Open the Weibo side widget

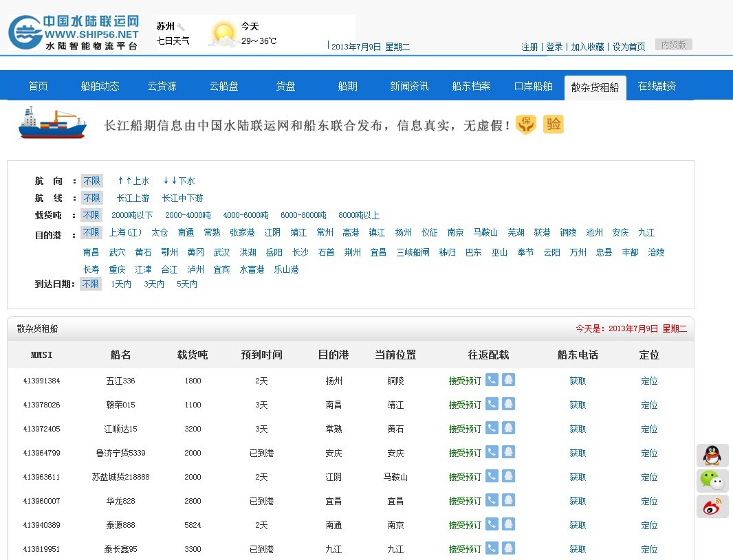click(x=712, y=507)
